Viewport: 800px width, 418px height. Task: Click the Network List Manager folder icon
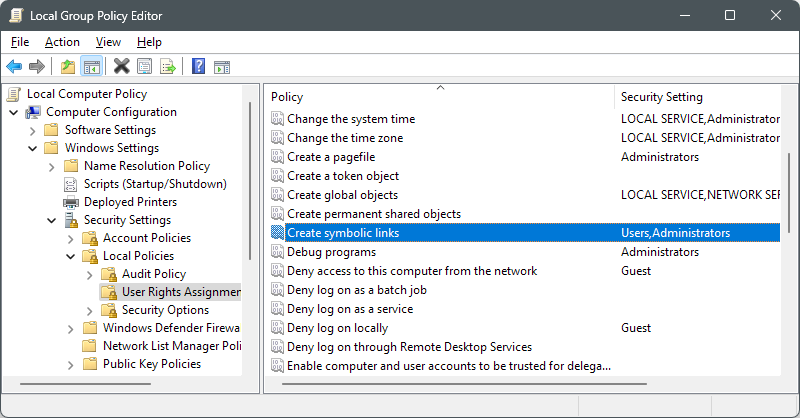pos(89,346)
